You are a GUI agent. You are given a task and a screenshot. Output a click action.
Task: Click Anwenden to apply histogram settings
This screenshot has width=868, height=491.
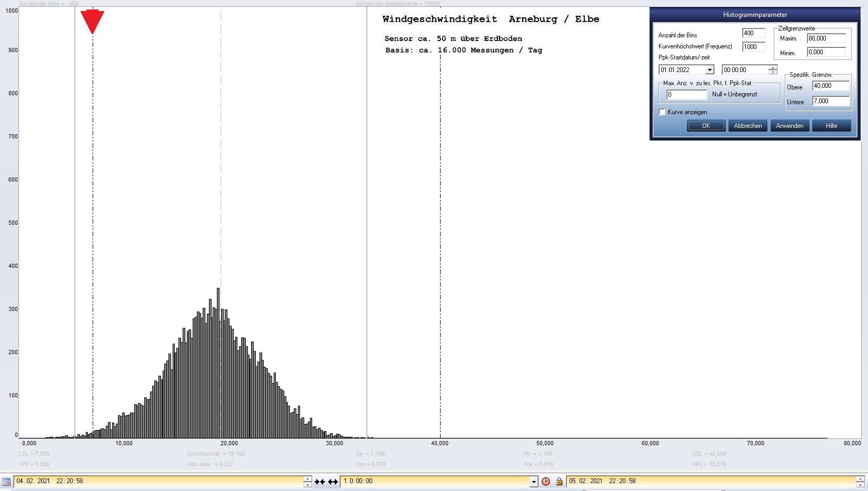790,126
